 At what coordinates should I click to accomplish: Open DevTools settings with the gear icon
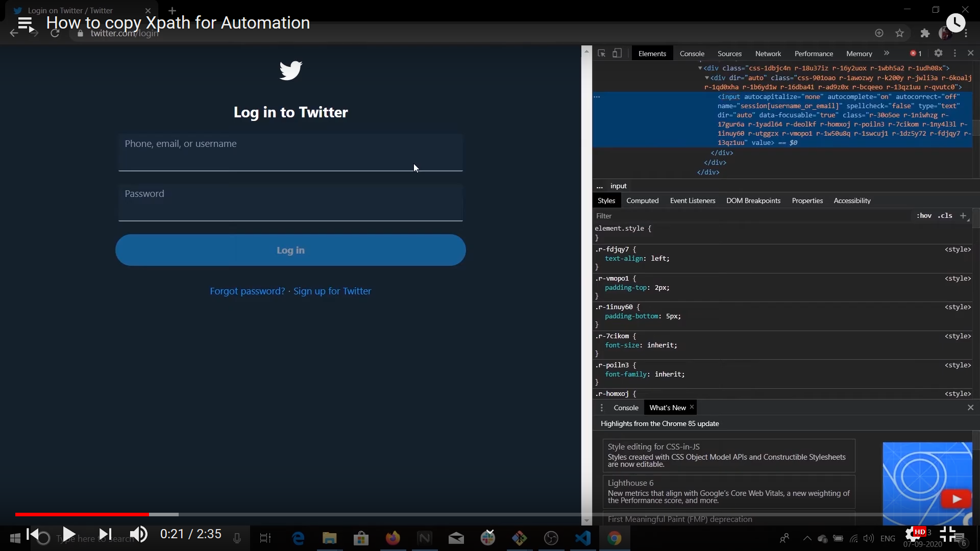point(939,53)
